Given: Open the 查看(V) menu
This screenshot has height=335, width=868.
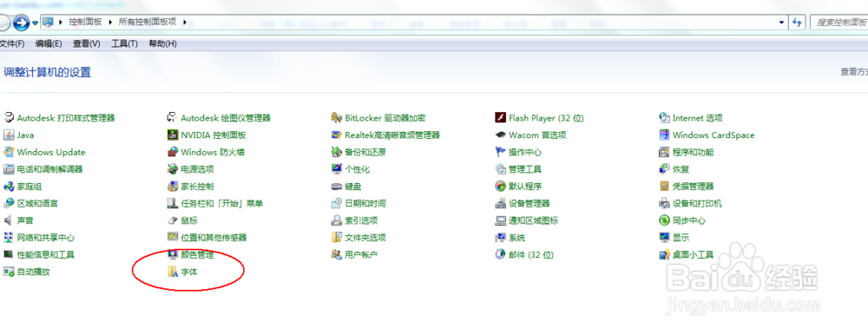Looking at the screenshot, I should pos(86,43).
